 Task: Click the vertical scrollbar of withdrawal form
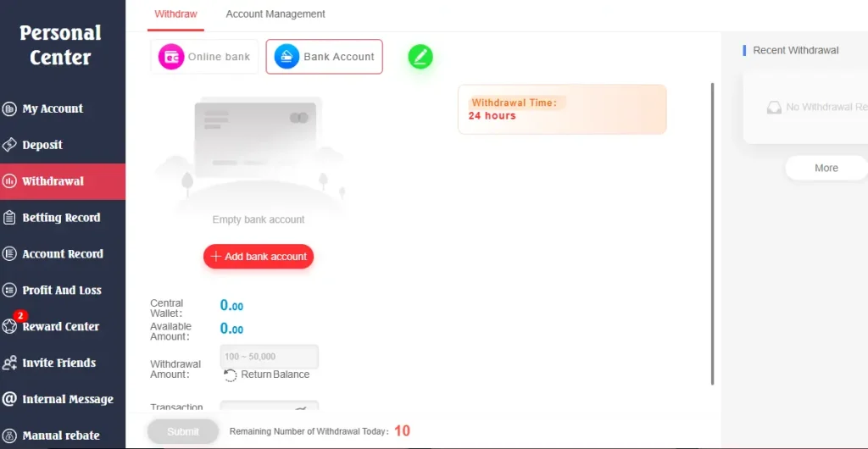(x=712, y=234)
